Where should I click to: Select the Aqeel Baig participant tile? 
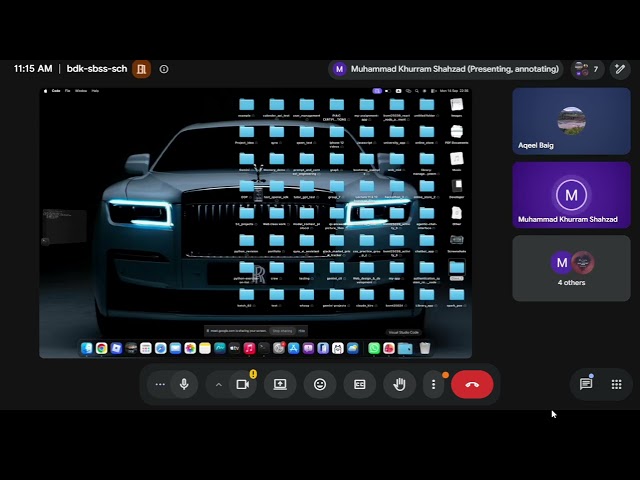click(x=571, y=121)
